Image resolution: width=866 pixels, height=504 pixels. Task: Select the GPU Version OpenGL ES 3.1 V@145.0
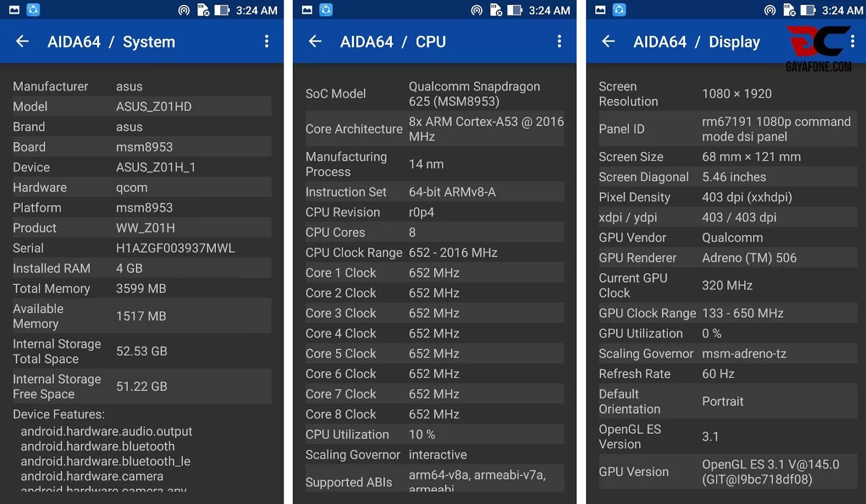click(770, 472)
